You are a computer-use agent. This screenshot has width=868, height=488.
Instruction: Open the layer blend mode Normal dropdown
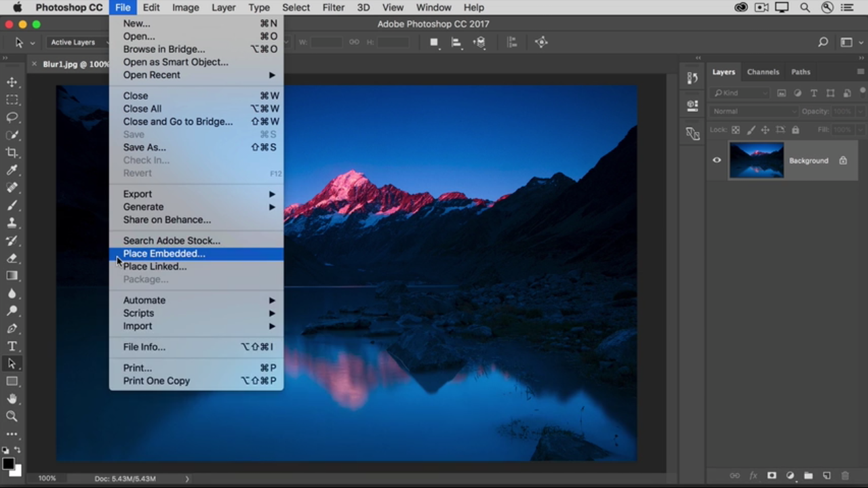coord(753,111)
